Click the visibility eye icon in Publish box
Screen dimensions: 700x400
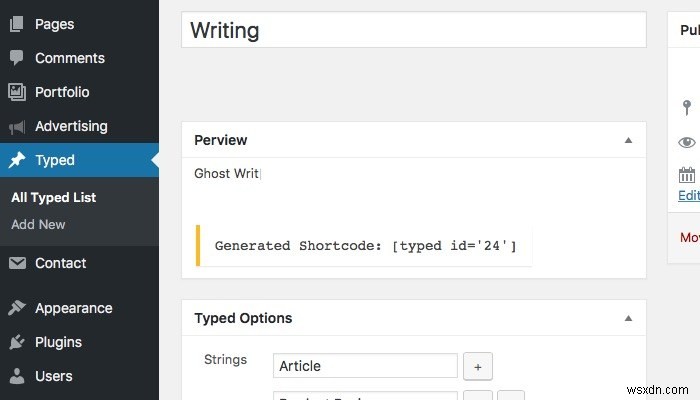point(687,142)
